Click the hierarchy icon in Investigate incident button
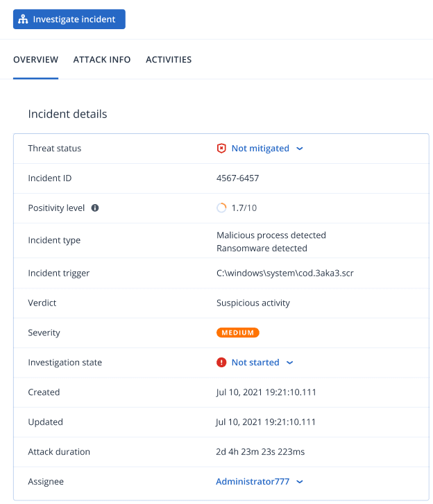The height and width of the screenshot is (504, 433). (x=24, y=19)
